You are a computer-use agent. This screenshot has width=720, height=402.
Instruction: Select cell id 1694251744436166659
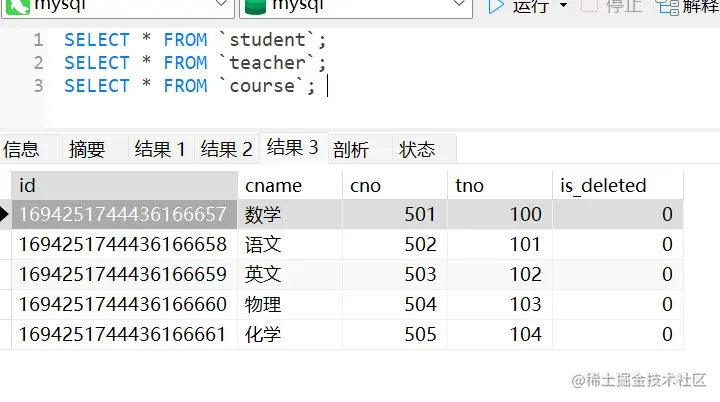124,274
